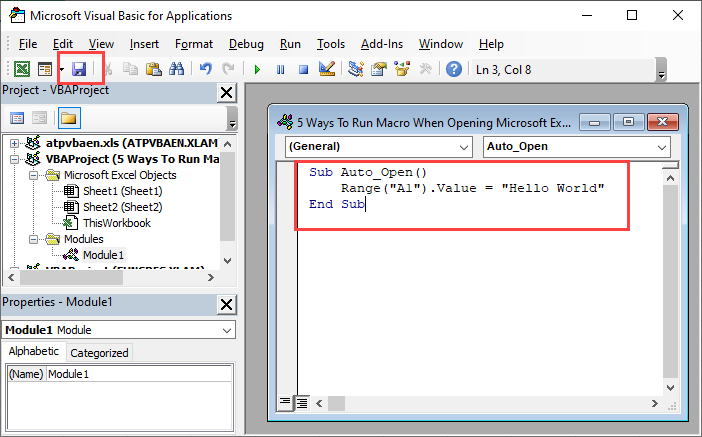The height and width of the screenshot is (437, 702).
Task: Open the Add-Ins menu
Action: pyautogui.click(x=382, y=44)
